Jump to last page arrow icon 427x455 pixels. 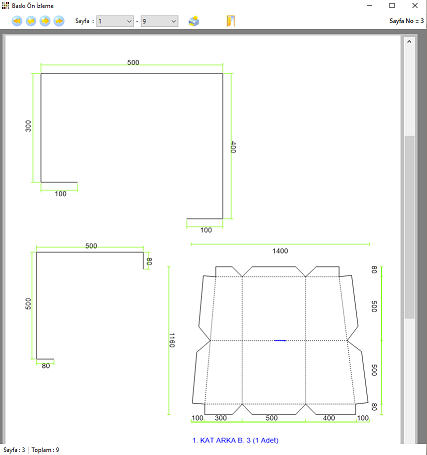pyautogui.click(x=59, y=21)
